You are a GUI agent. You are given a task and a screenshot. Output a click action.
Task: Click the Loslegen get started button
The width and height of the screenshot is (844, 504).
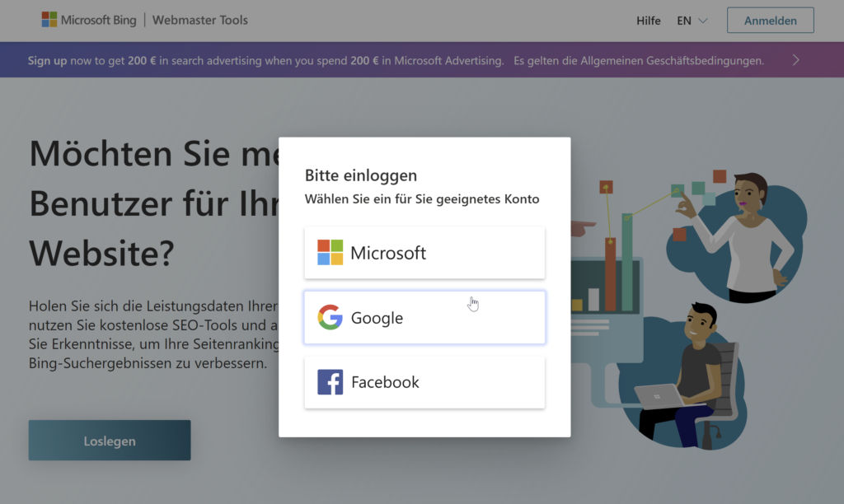[x=110, y=441]
